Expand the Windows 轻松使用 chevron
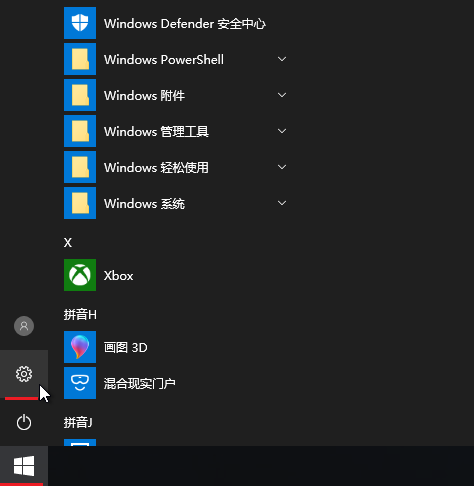 point(282,167)
